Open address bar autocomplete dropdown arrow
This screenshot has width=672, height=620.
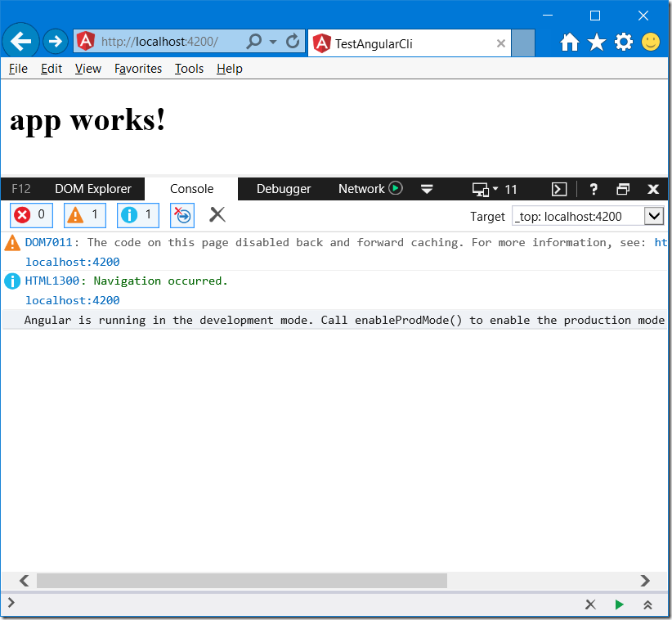(273, 42)
